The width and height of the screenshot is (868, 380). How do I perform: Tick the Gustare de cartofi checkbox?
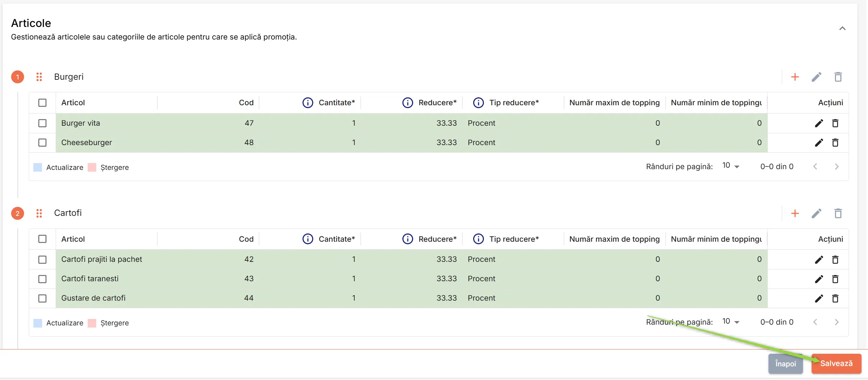click(x=42, y=298)
